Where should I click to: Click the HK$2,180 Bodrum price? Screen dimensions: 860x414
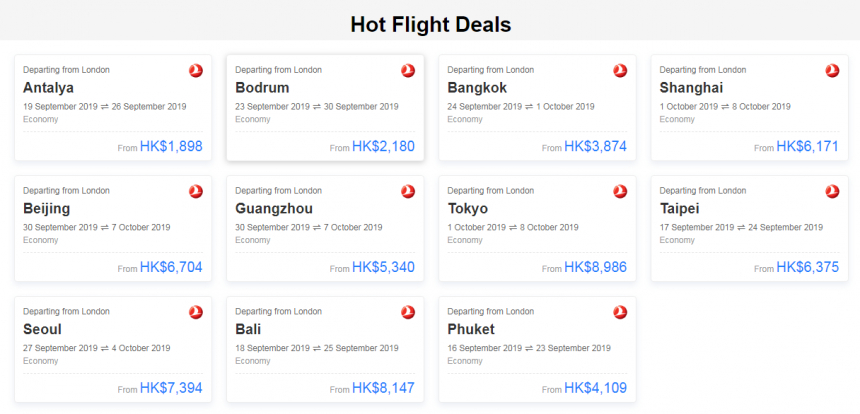383,146
